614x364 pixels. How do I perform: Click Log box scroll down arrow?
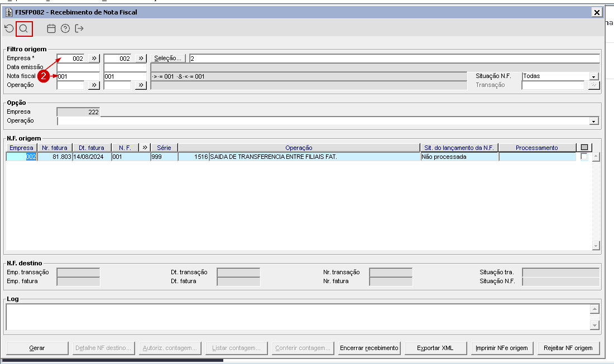(x=595, y=326)
